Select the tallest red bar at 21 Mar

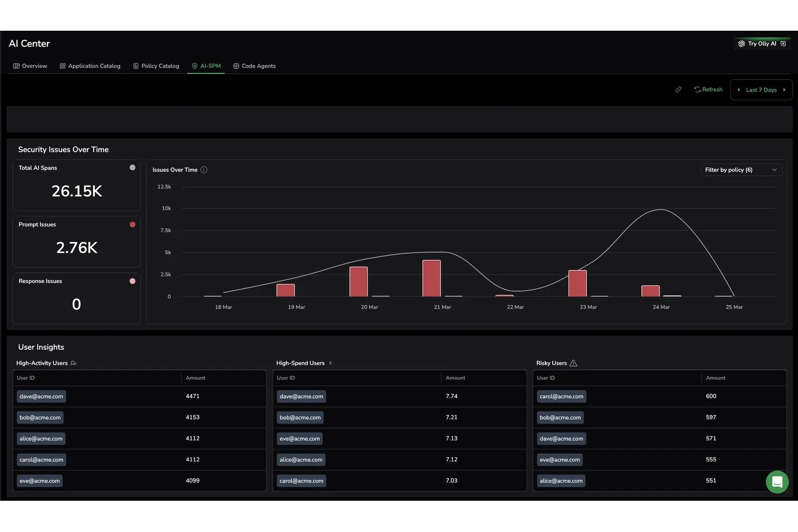point(431,278)
